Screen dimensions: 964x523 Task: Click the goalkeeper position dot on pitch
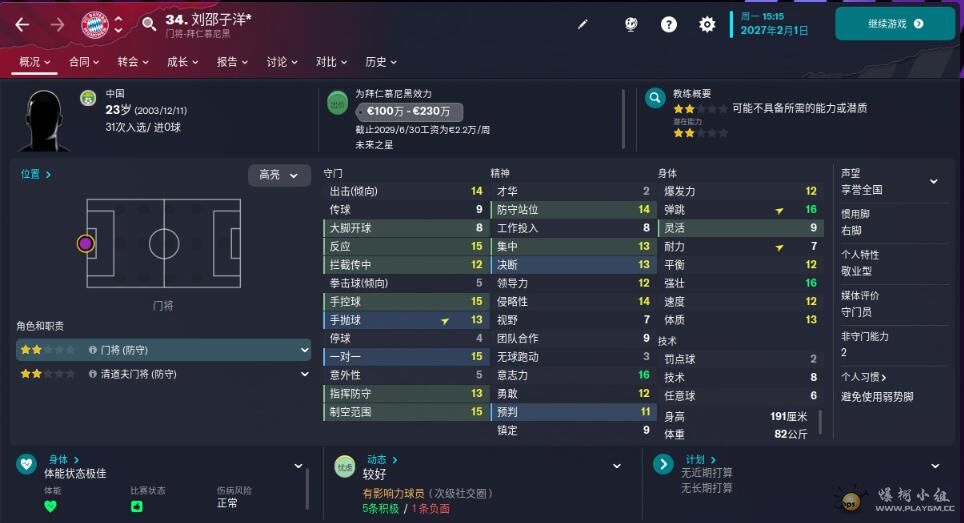click(x=85, y=243)
